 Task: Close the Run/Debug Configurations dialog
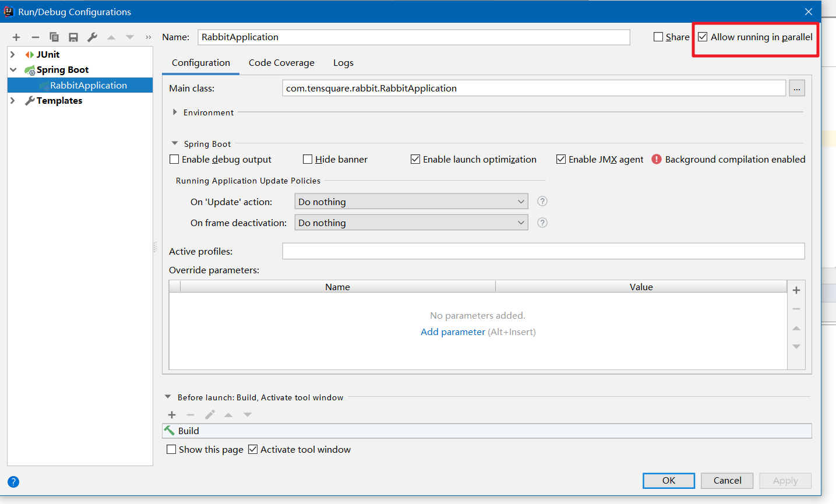point(809,12)
